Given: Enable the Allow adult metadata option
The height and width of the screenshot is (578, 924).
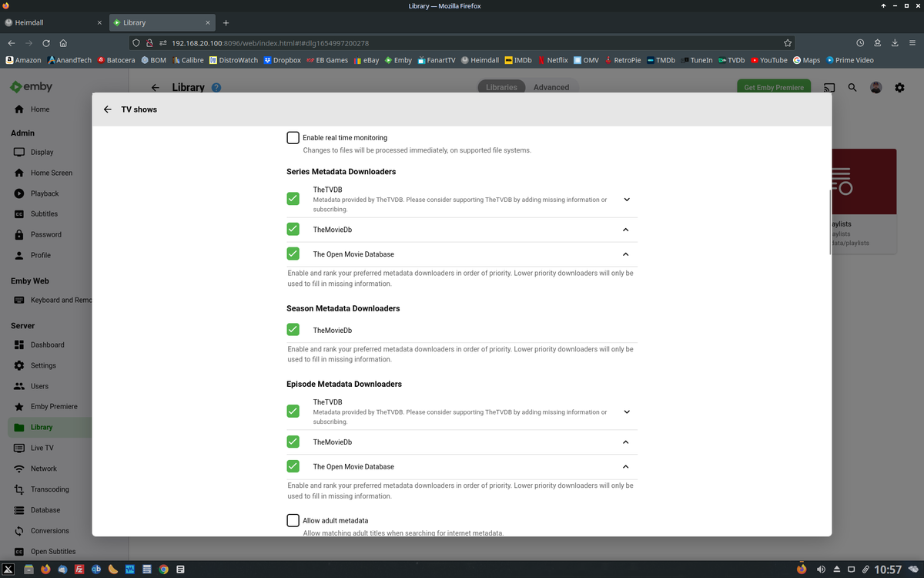Looking at the screenshot, I should pos(293,520).
